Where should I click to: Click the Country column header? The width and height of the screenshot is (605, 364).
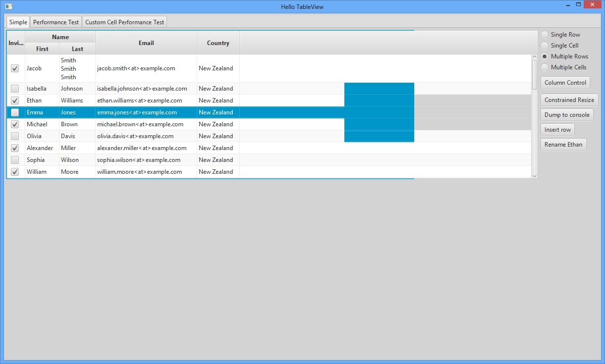[218, 43]
